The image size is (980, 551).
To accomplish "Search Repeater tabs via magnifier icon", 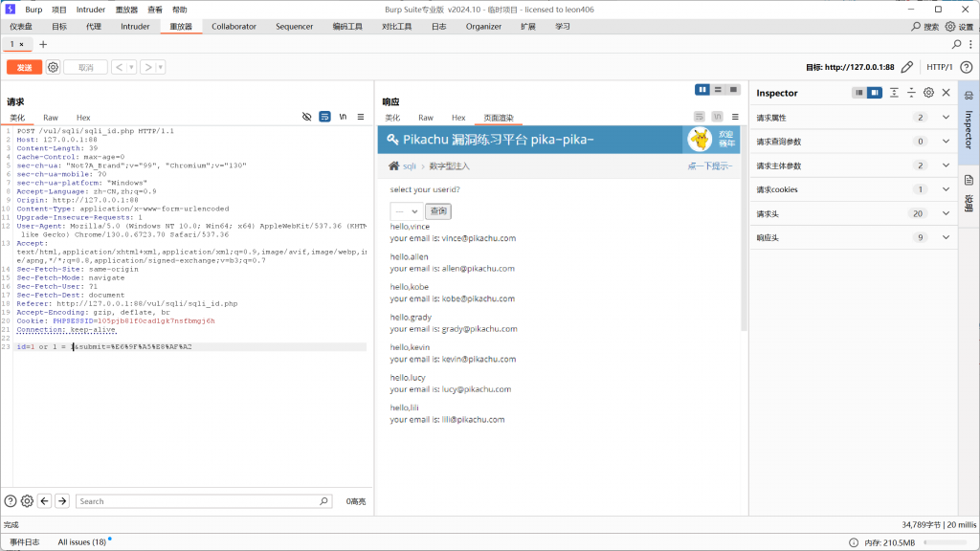I will click(956, 44).
